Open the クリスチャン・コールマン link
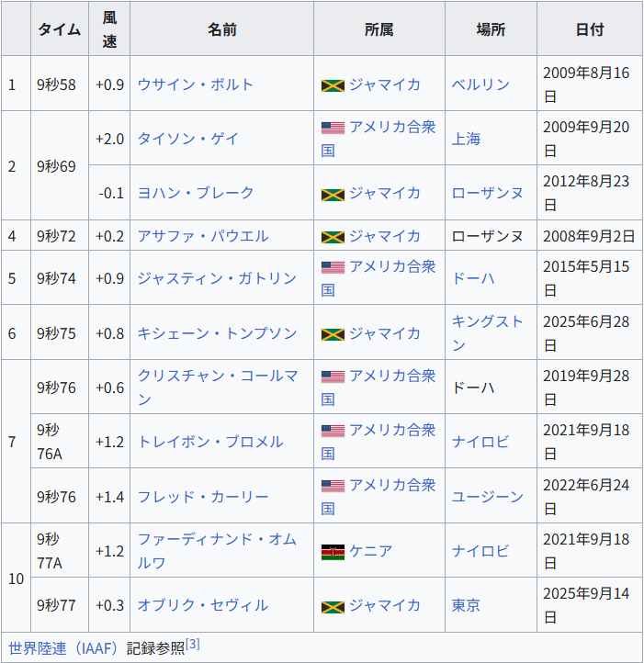Screen dimensions: 644x663 pos(217,376)
